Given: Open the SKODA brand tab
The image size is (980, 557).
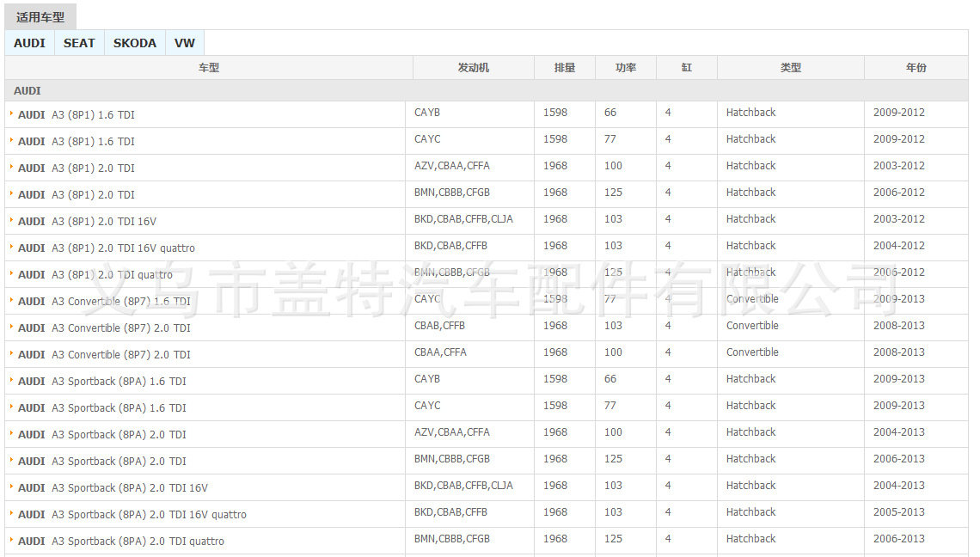Looking at the screenshot, I should (135, 43).
